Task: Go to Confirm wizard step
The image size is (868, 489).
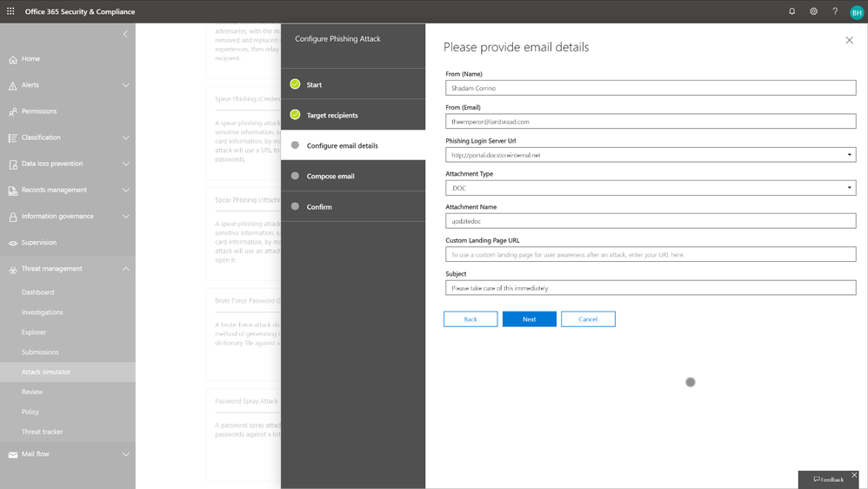Action: point(353,206)
